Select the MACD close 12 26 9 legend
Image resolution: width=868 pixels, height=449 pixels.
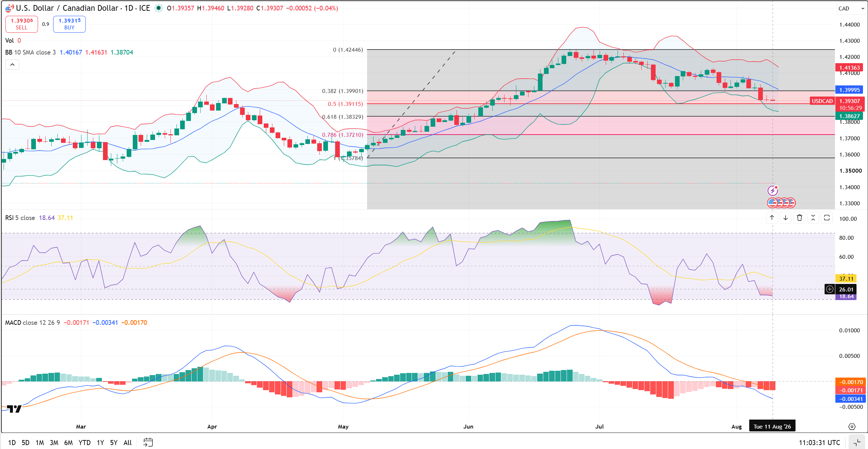tap(33, 323)
